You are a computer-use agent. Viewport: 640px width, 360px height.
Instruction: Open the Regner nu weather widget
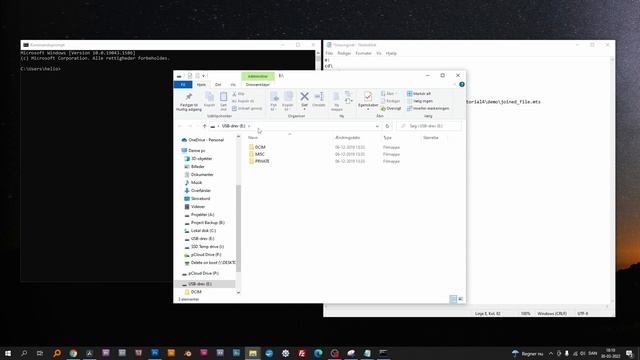pyautogui.click(x=528, y=353)
